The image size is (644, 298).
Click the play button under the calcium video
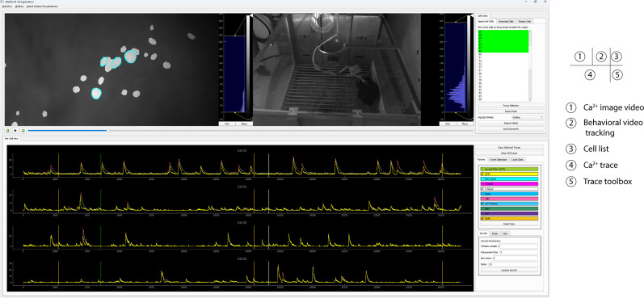point(15,131)
